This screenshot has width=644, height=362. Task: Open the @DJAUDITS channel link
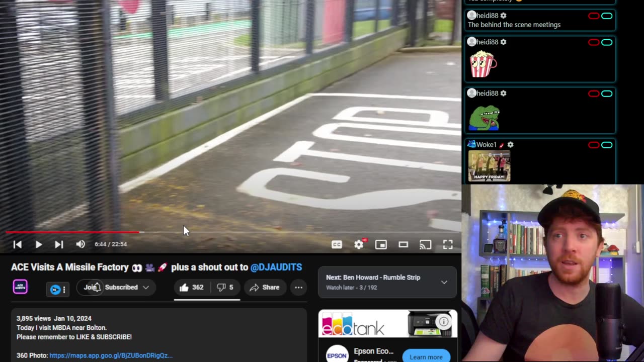point(276,267)
